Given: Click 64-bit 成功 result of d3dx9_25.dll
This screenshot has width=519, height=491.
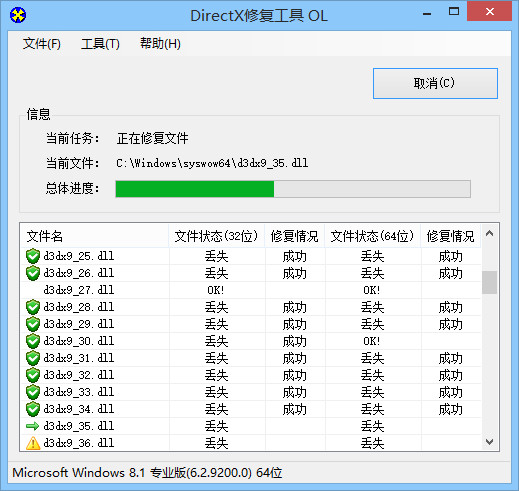Looking at the screenshot, I should pos(451,256).
